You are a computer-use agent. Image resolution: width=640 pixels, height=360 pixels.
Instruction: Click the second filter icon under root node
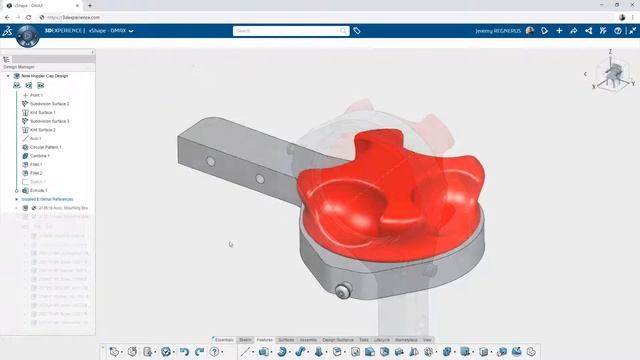29,85
